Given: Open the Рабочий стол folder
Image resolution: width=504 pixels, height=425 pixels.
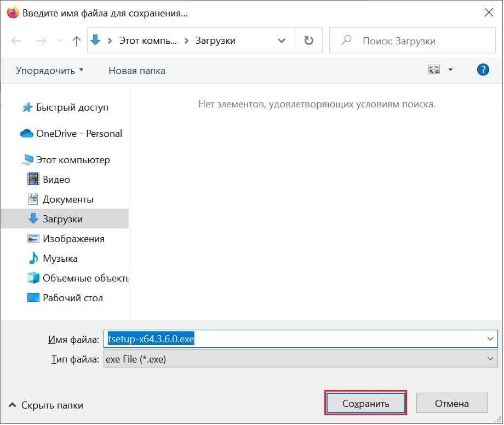Looking at the screenshot, I should coord(72,298).
